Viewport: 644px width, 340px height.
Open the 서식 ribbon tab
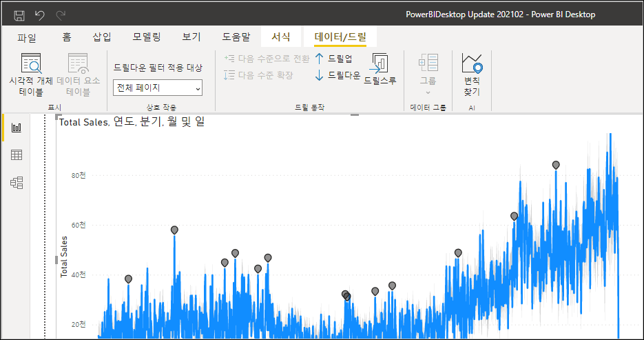281,37
